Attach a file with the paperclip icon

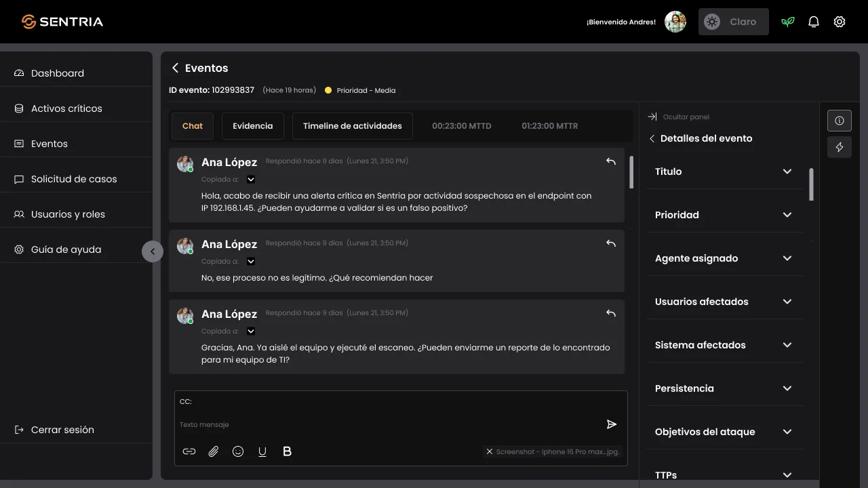214,451
